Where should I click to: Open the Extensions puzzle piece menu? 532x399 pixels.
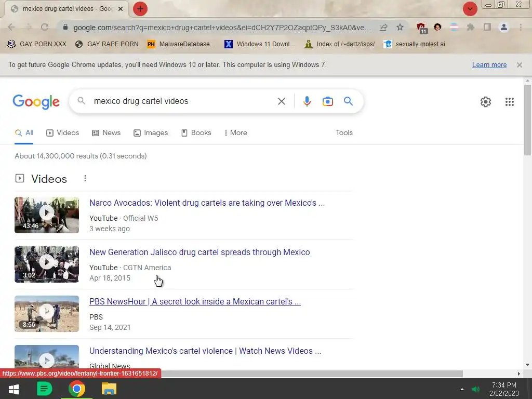(x=470, y=27)
